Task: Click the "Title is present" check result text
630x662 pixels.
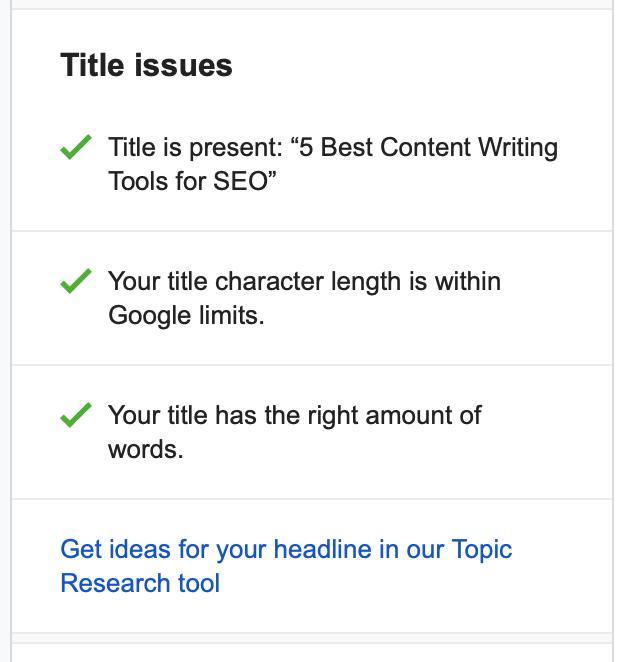Action: click(195, 148)
